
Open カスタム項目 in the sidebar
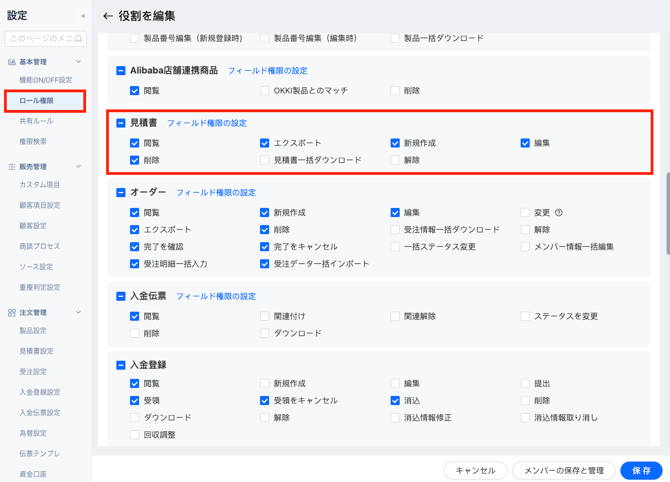point(39,185)
